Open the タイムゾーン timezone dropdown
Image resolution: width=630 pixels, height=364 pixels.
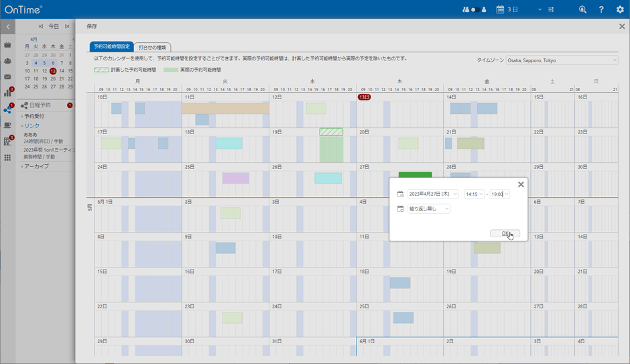pyautogui.click(x=562, y=60)
